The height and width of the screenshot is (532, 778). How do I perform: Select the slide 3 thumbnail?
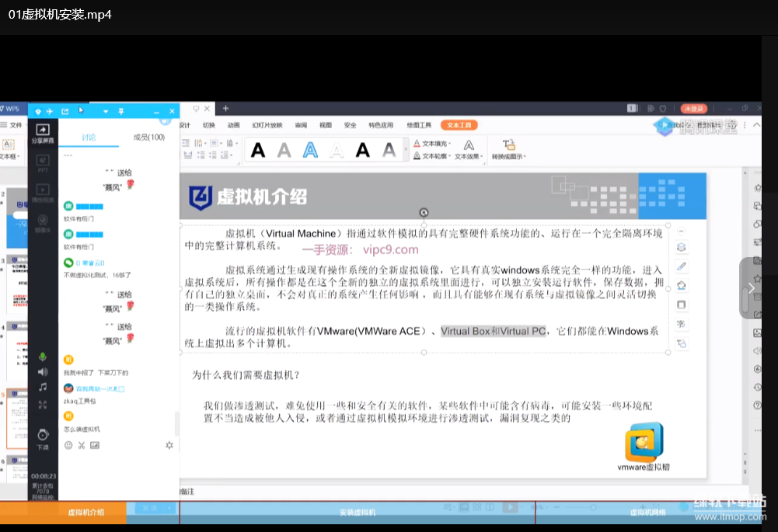click(x=17, y=283)
